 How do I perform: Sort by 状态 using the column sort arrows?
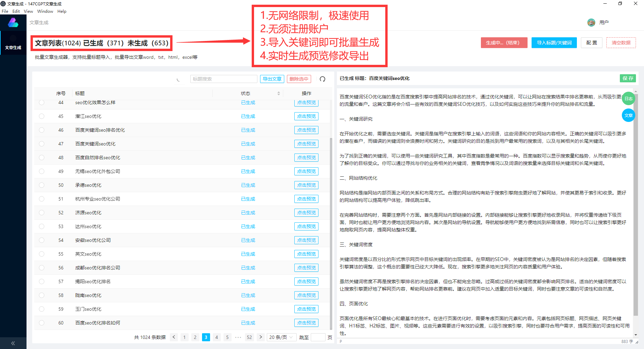pyautogui.click(x=279, y=93)
